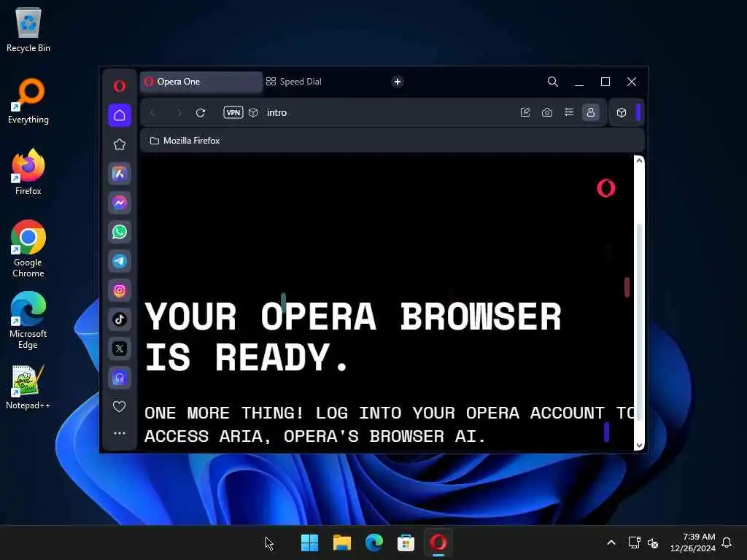This screenshot has width=747, height=560.
Task: Click the Opera taskbar icon
Action: [438, 542]
